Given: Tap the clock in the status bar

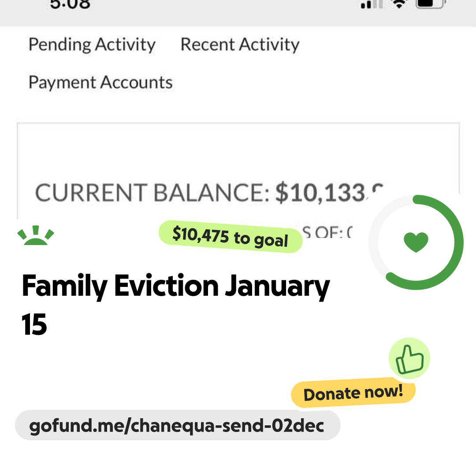Looking at the screenshot, I should (70, 4).
